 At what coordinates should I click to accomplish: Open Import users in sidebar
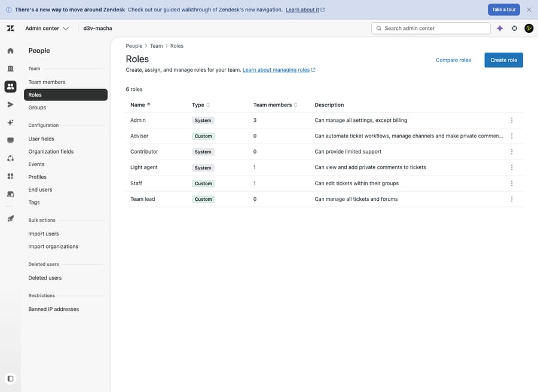pyautogui.click(x=43, y=234)
